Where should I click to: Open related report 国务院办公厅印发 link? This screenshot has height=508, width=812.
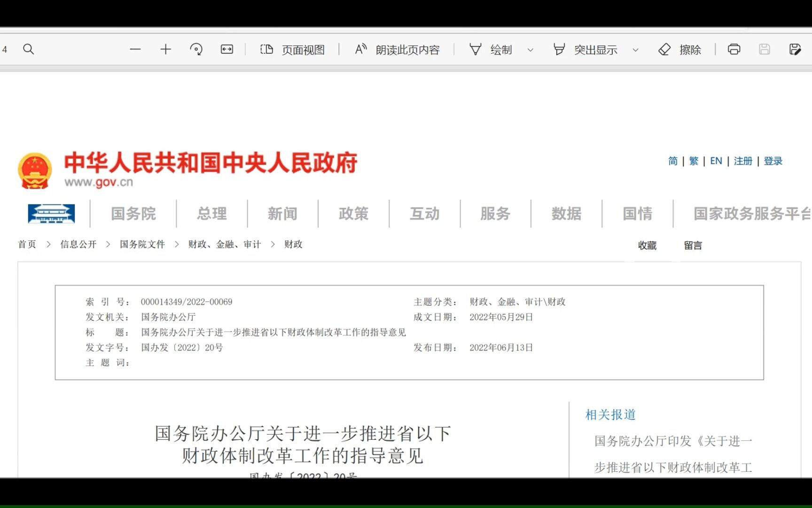[673, 453]
